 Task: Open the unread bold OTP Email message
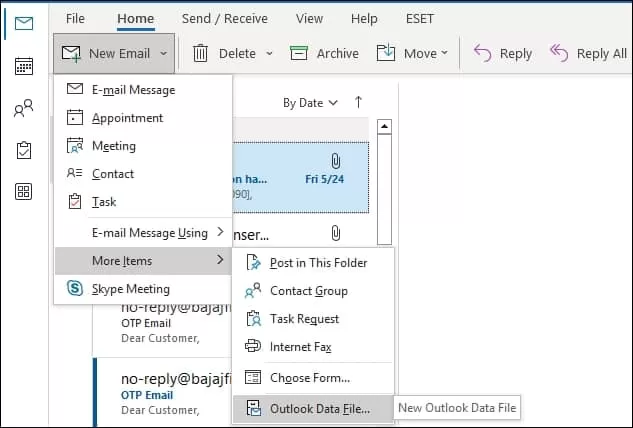pos(162,392)
